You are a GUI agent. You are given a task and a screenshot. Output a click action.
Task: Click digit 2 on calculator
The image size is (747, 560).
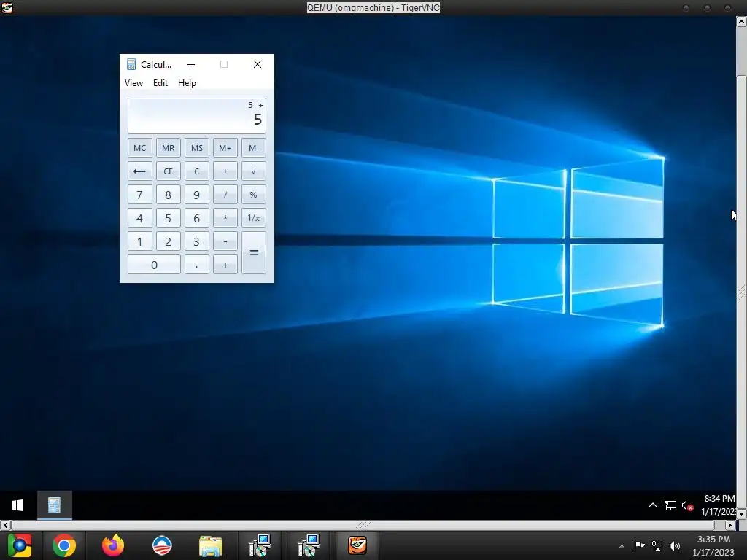[x=169, y=241]
